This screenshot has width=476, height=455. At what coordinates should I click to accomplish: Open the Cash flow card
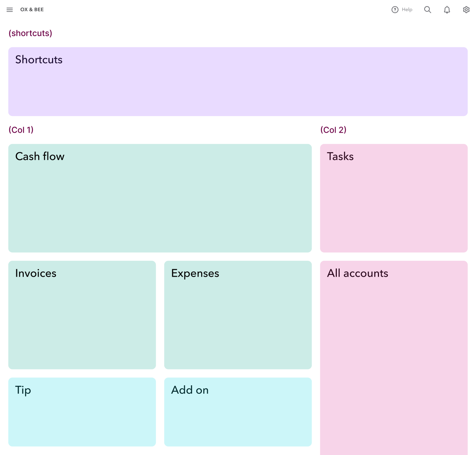(160, 198)
